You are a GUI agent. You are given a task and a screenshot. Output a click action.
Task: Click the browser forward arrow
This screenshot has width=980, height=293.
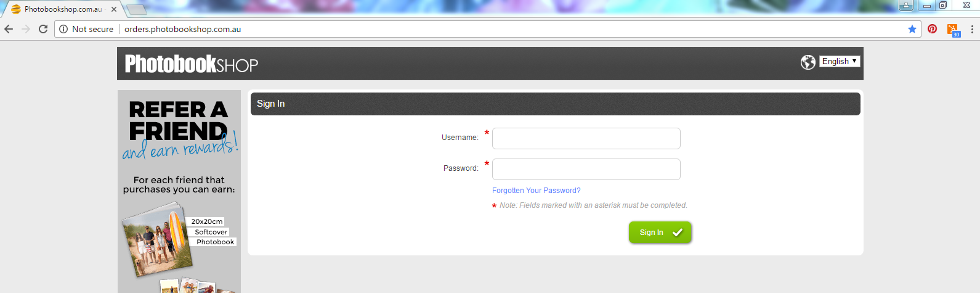pos(26,29)
